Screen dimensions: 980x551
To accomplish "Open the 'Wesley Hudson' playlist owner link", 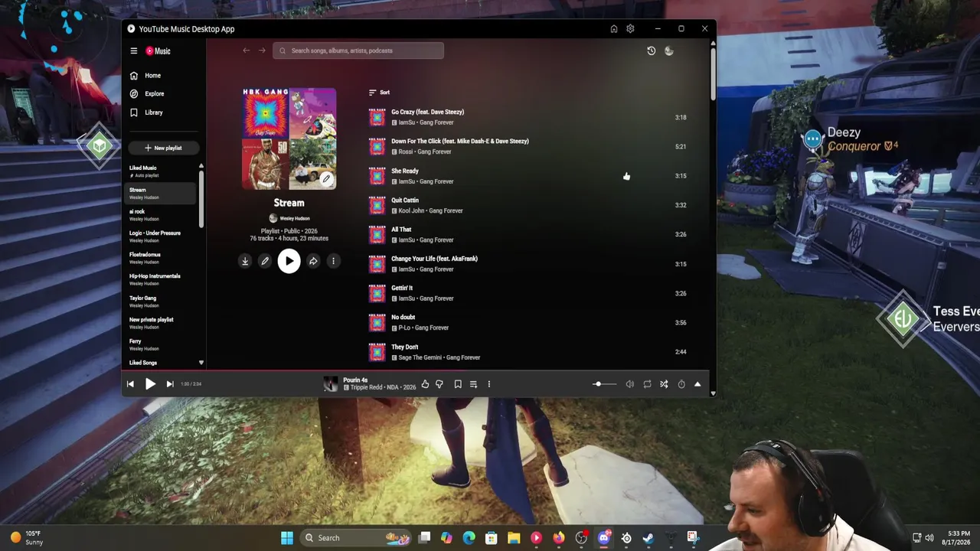I will tap(295, 219).
